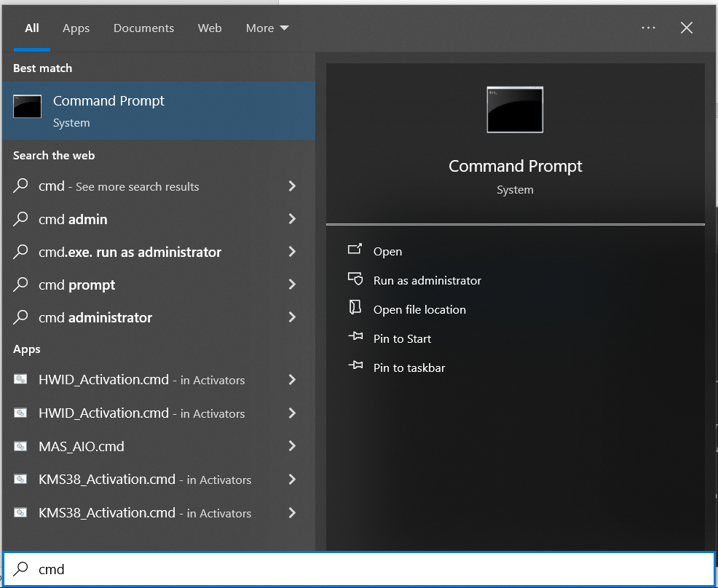Switch to the Apps tab
Screen dimensions: 718x588
[76, 28]
